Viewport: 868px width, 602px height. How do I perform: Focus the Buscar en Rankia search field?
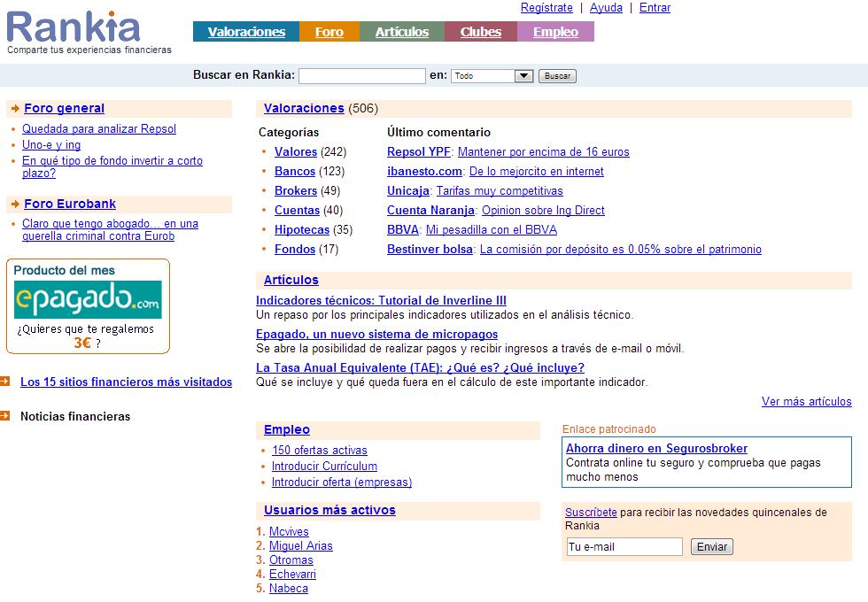click(x=362, y=76)
